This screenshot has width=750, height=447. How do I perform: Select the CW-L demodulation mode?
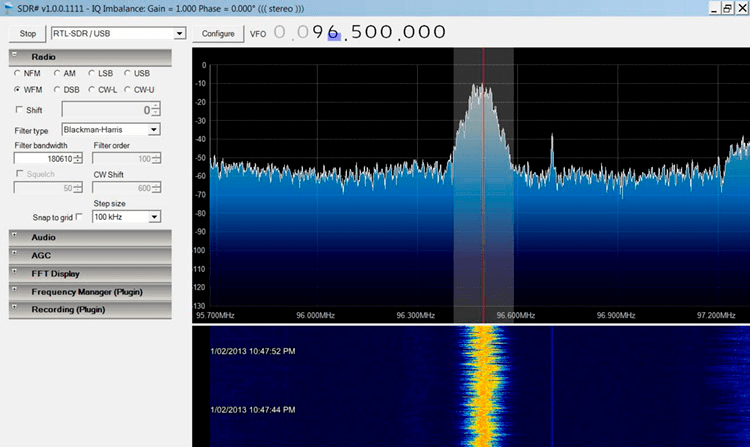pyautogui.click(x=91, y=89)
